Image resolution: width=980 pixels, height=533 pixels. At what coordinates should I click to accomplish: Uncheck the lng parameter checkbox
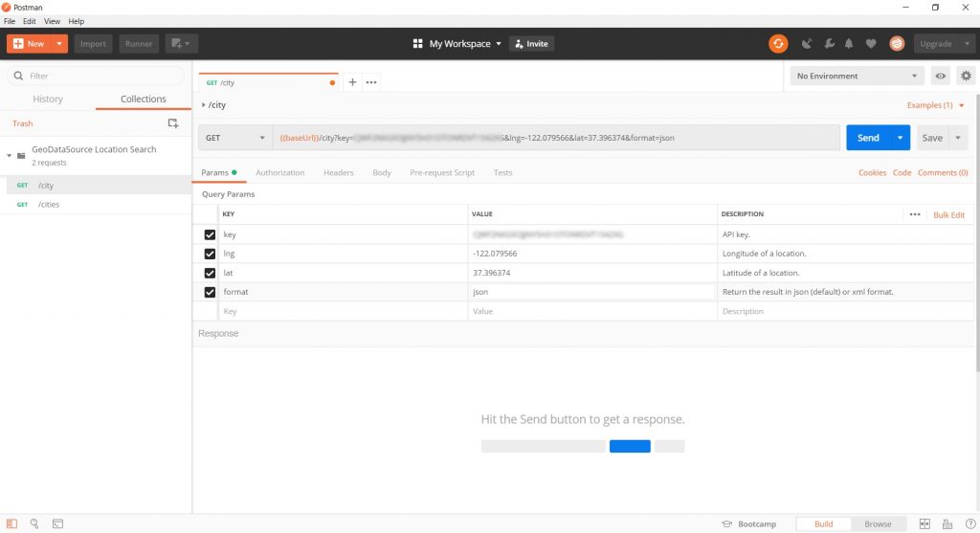pos(210,254)
